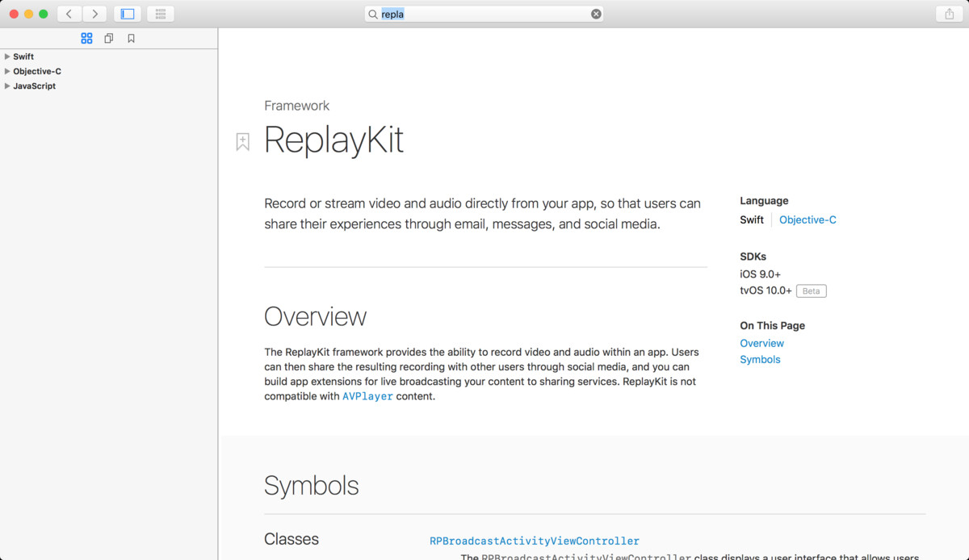Open the Share menu

pyautogui.click(x=949, y=14)
